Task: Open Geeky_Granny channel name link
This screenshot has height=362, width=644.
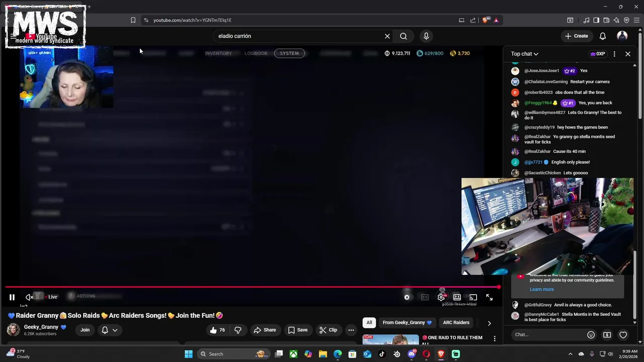Action: 41,327
